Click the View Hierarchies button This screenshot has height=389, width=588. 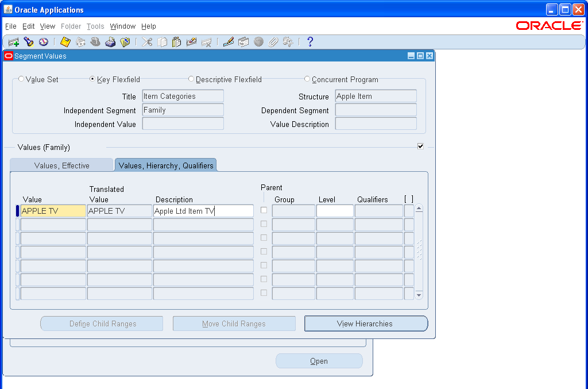pos(366,323)
